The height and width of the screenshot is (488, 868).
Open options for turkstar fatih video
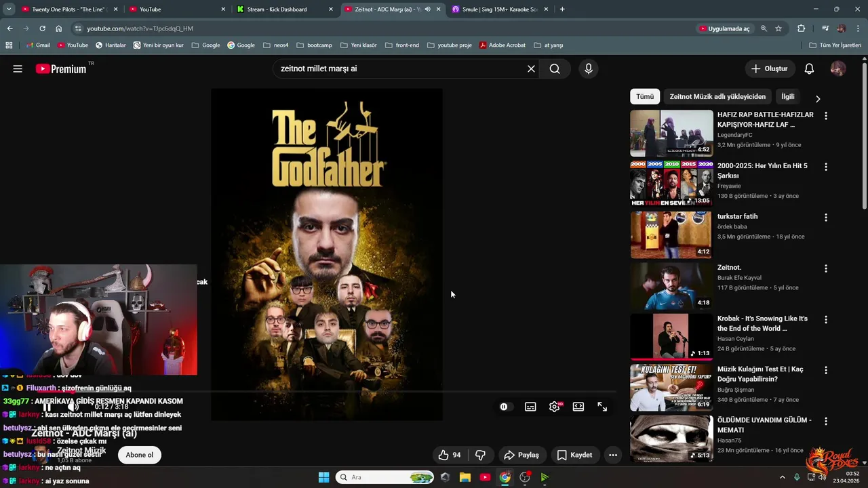click(x=825, y=218)
